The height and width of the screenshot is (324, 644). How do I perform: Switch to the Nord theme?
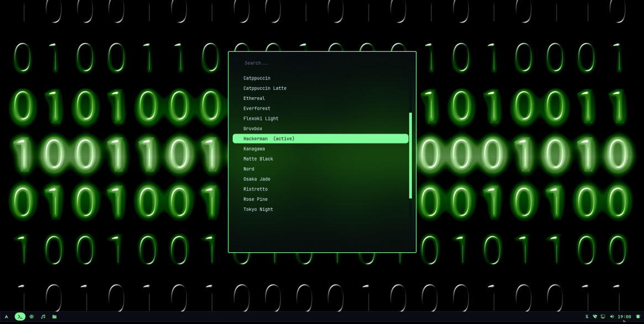(249, 169)
